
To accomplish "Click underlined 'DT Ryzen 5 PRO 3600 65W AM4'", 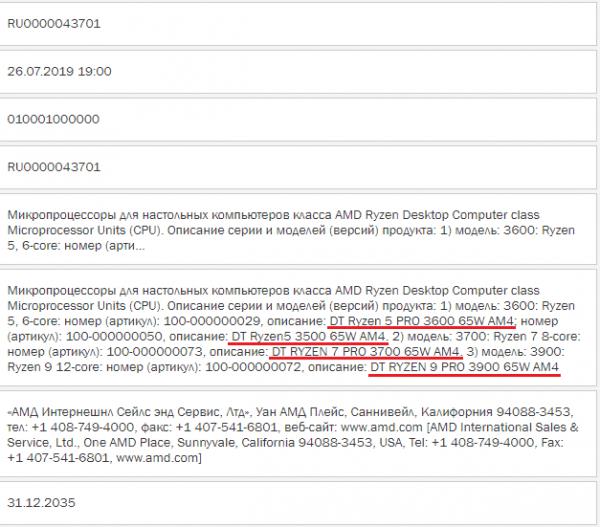I will coord(421,321).
